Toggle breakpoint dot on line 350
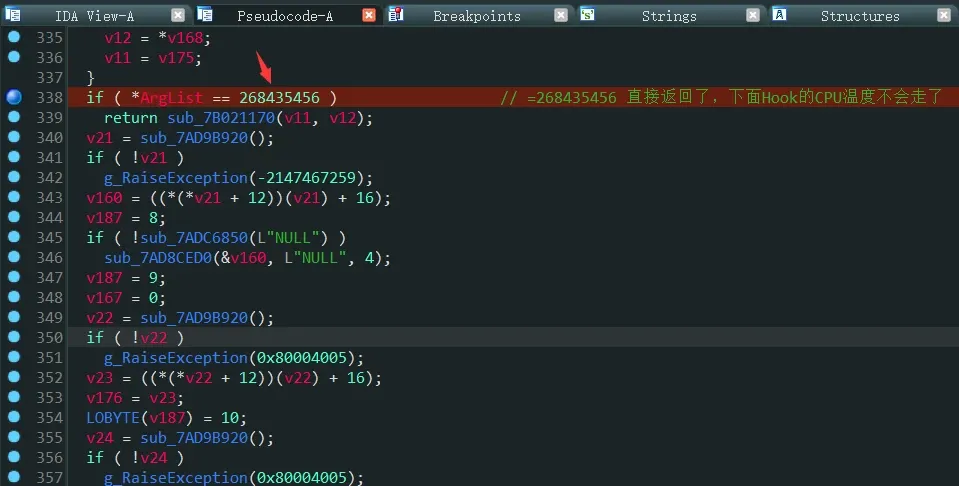 tap(13, 337)
